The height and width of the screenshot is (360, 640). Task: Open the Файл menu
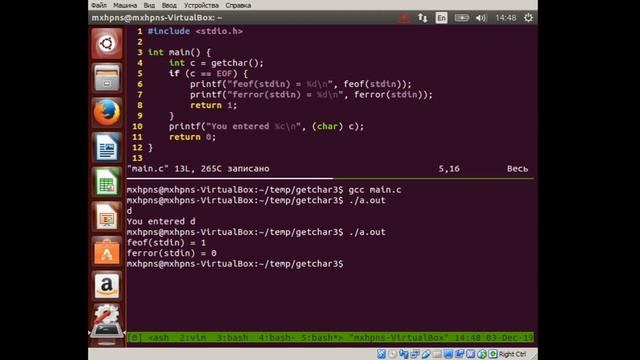pos(99,5)
